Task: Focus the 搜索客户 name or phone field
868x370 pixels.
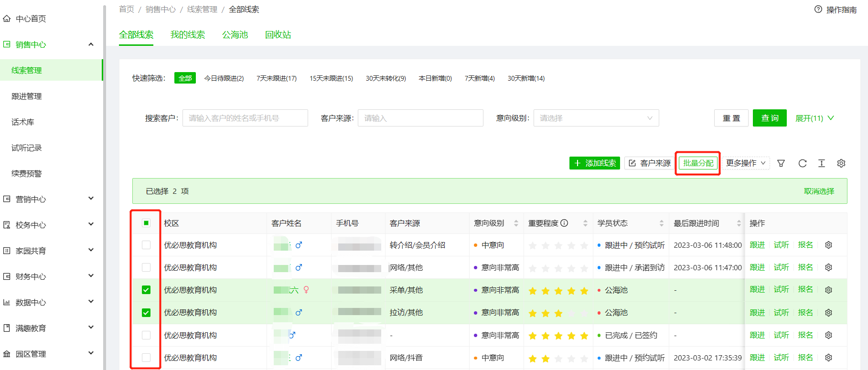Action: (245, 118)
